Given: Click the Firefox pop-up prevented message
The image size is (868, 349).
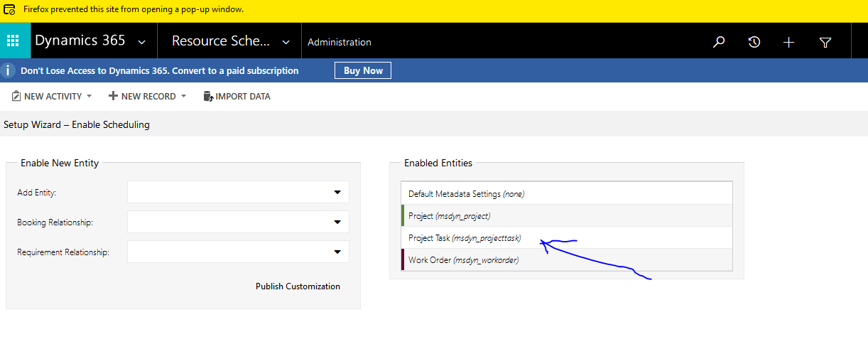Looking at the screenshot, I should pyautogui.click(x=133, y=10).
